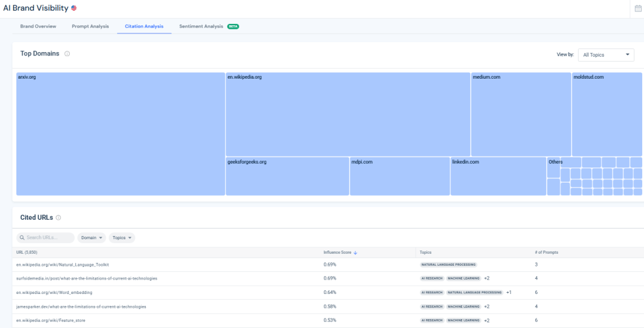Open the View by All Topics dropdown

pos(606,55)
